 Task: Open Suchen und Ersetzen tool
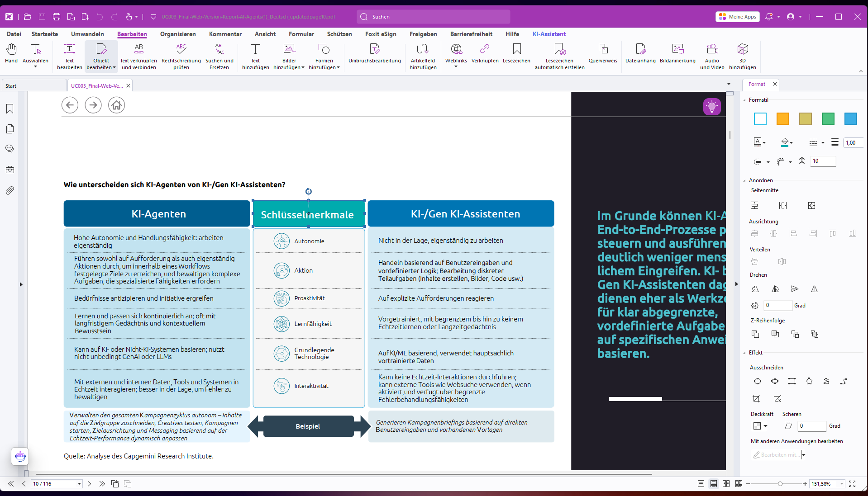pyautogui.click(x=219, y=56)
